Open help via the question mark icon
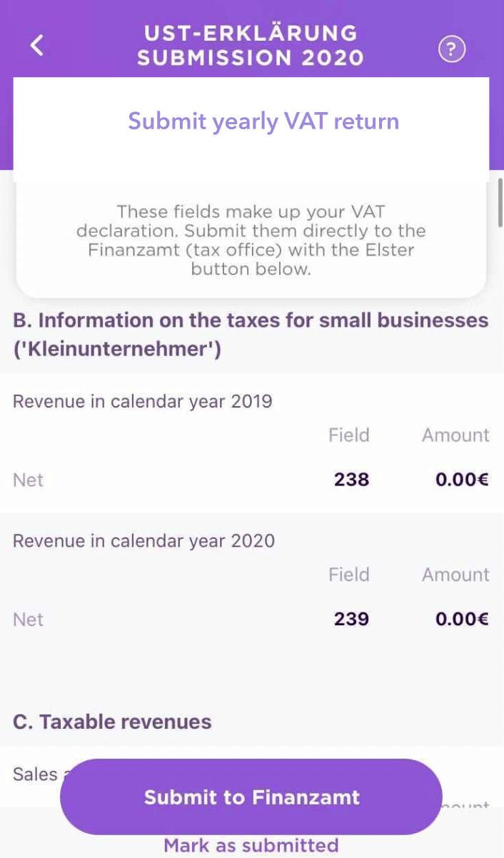Image resolution: width=504 pixels, height=858 pixels. pyautogui.click(x=451, y=49)
